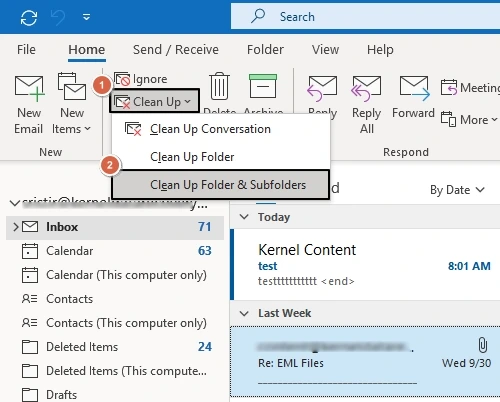The width and height of the screenshot is (500, 402).
Task: Open the Kernel Content test email
Action: click(366, 264)
